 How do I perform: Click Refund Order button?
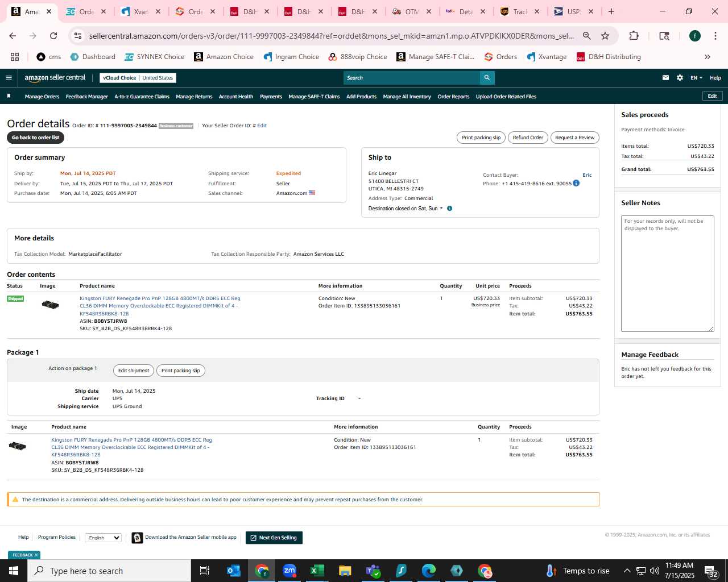pos(528,138)
